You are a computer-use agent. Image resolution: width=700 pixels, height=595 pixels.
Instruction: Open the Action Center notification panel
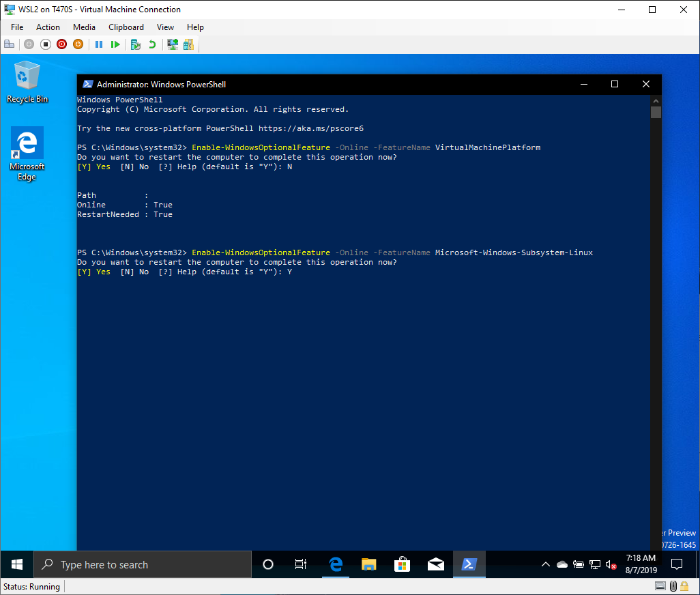tap(676, 564)
